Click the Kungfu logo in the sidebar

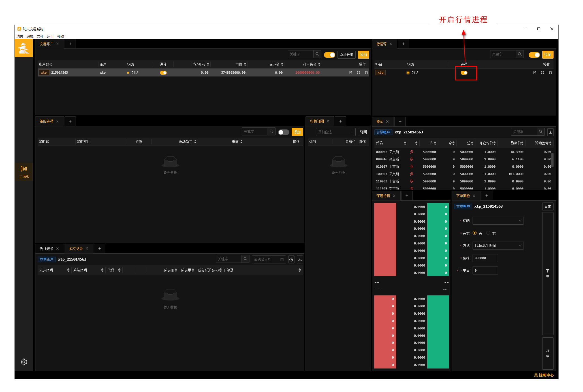24,48
